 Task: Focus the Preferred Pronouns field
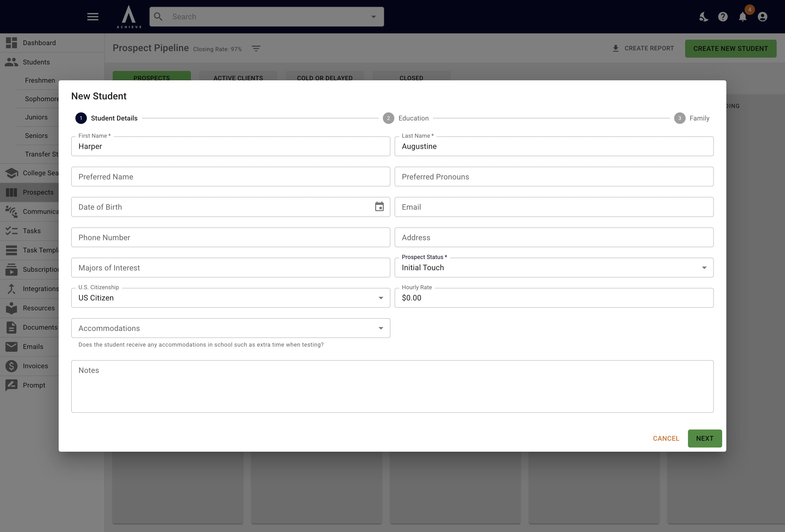554,177
